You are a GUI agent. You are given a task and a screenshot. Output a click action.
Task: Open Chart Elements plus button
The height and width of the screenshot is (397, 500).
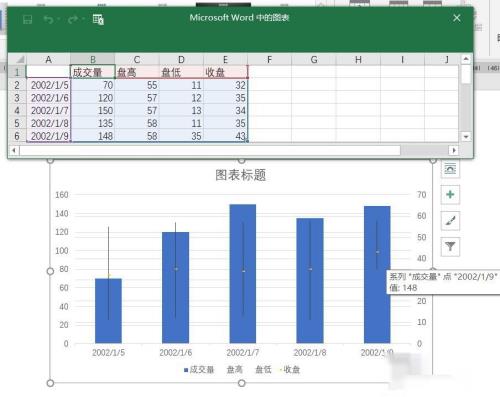pos(450,194)
